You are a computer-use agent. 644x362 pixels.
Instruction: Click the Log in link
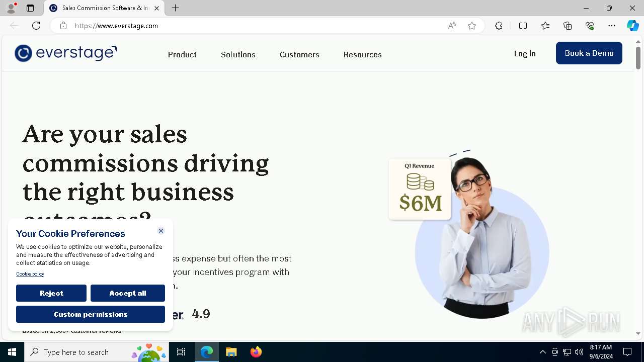[x=525, y=53]
